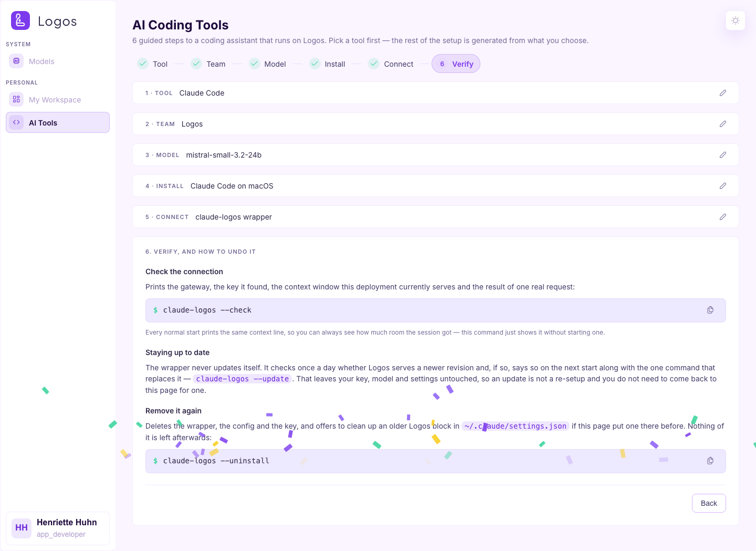
Task: Click the Install step checkmark icon
Action: click(315, 64)
